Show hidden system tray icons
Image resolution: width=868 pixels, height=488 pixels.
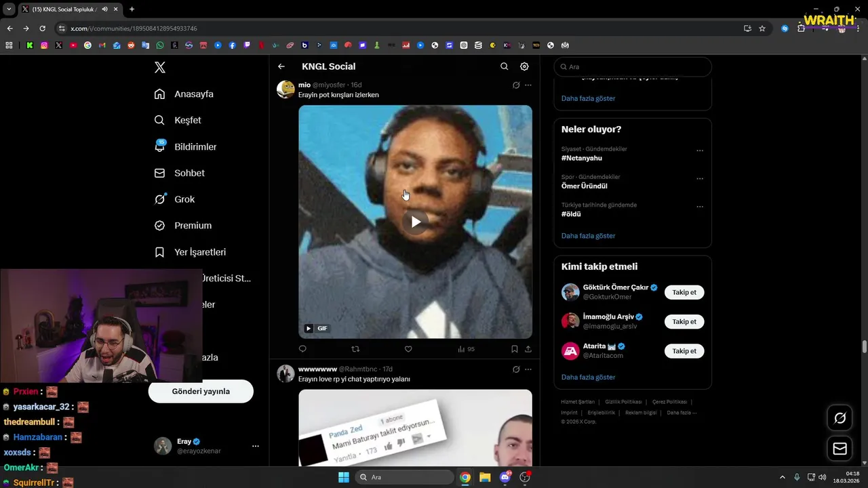782,477
